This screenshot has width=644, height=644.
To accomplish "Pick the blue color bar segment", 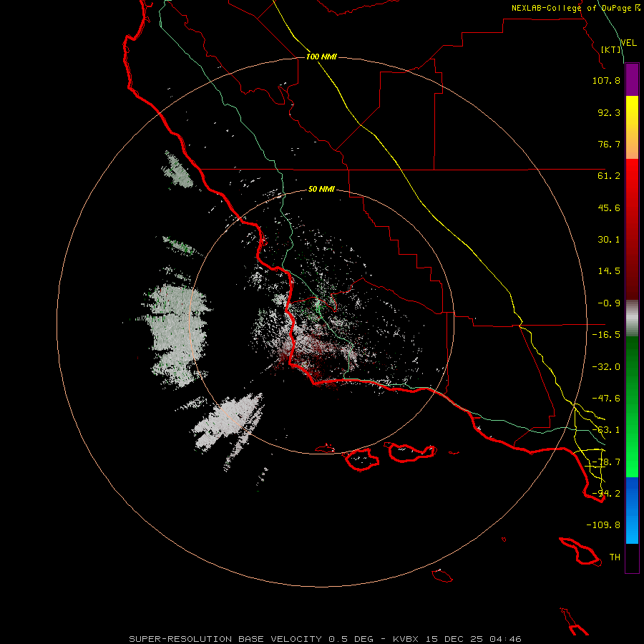I will coord(632,510).
